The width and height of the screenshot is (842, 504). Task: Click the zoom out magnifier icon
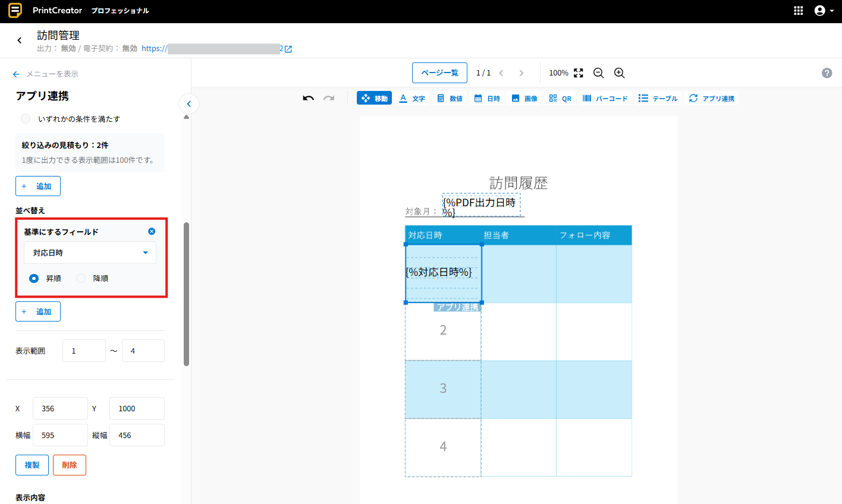point(598,73)
